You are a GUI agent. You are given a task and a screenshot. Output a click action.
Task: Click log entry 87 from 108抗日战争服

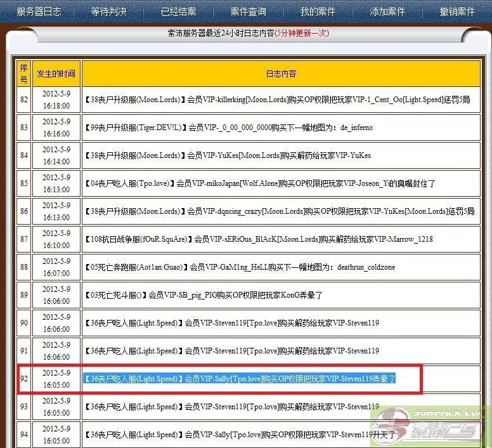[259, 239]
